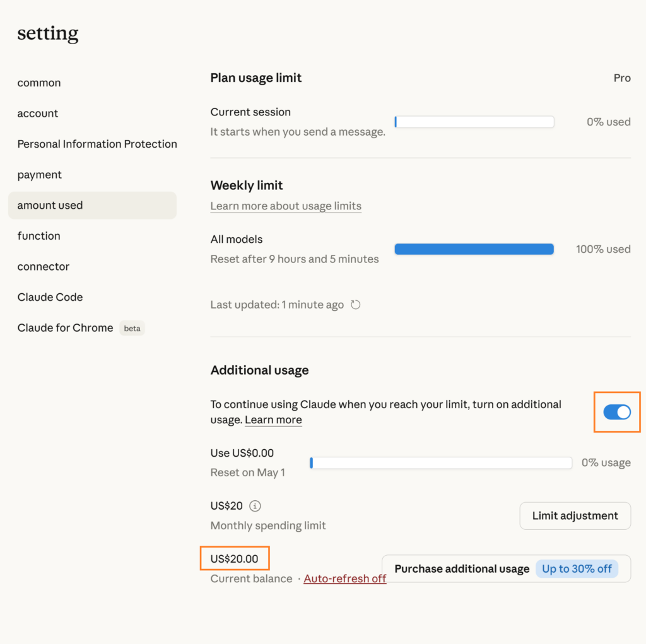The image size is (646, 644).
Task: Click the Limit adjustment button
Action: pos(575,515)
